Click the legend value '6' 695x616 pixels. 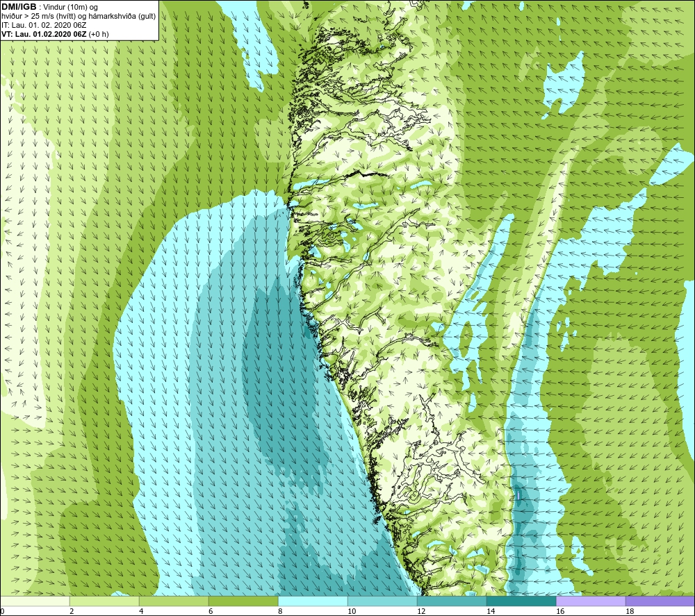211,611
